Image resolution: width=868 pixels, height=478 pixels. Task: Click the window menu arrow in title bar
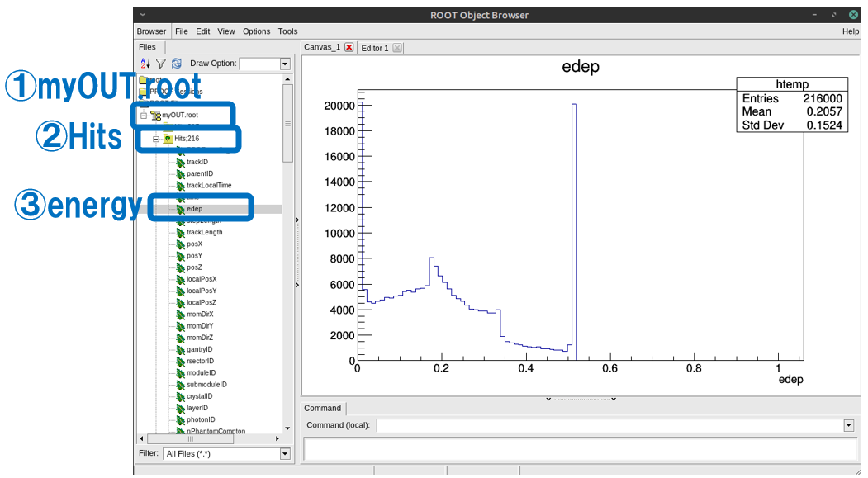coord(143,15)
